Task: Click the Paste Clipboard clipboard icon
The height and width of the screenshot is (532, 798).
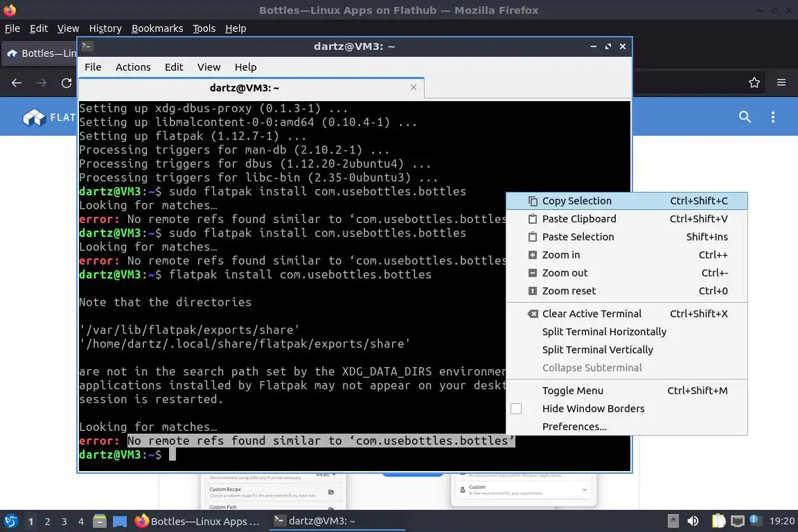Action: coord(532,219)
